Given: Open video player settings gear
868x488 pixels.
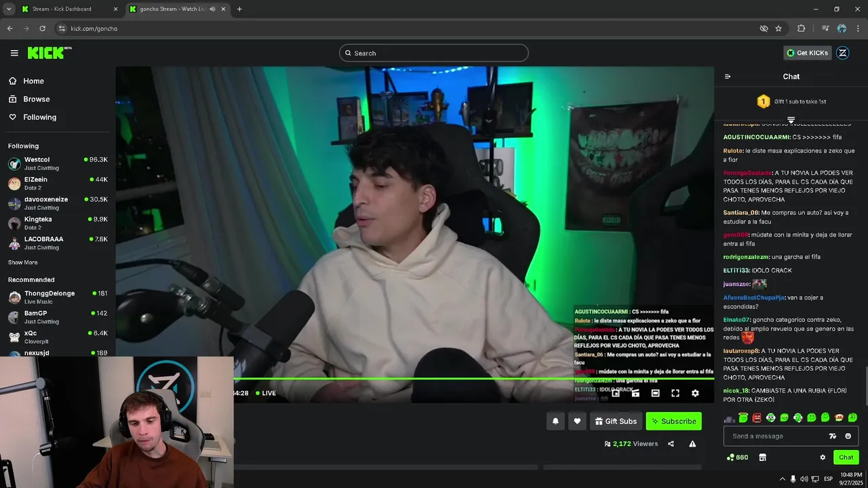Looking at the screenshot, I should (x=695, y=393).
